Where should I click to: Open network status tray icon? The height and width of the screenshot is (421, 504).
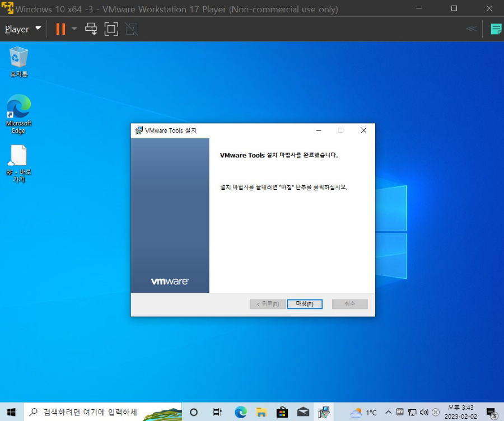click(x=412, y=412)
